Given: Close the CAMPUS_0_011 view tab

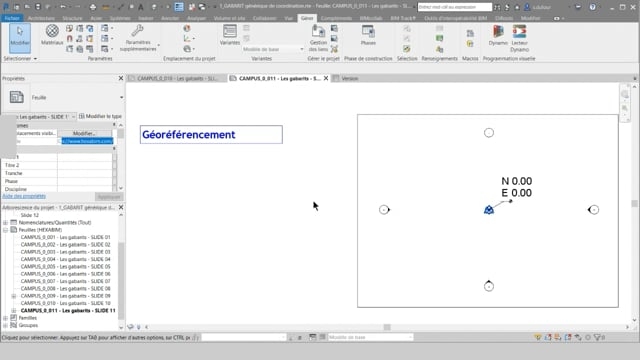Looking at the screenshot, I should [x=326, y=78].
